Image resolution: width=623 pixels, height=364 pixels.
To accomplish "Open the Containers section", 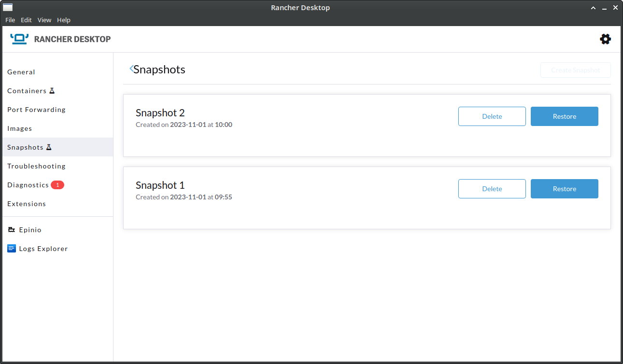I will (57, 91).
